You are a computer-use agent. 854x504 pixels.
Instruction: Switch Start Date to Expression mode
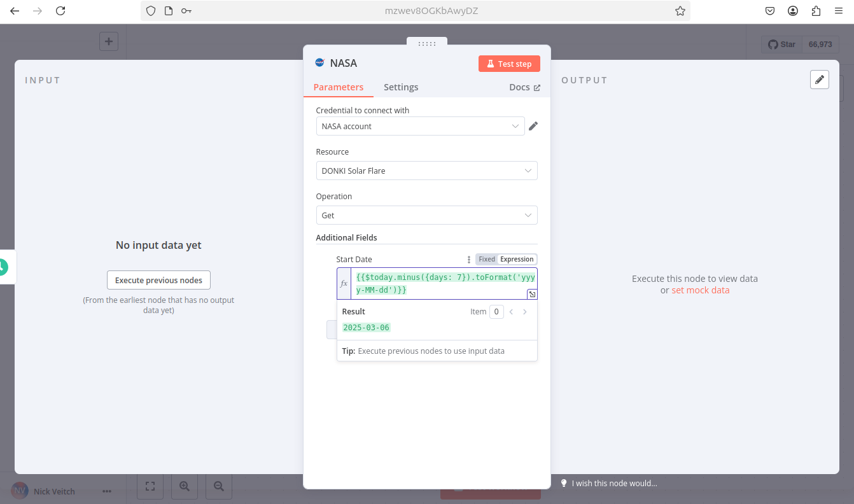pyautogui.click(x=517, y=259)
